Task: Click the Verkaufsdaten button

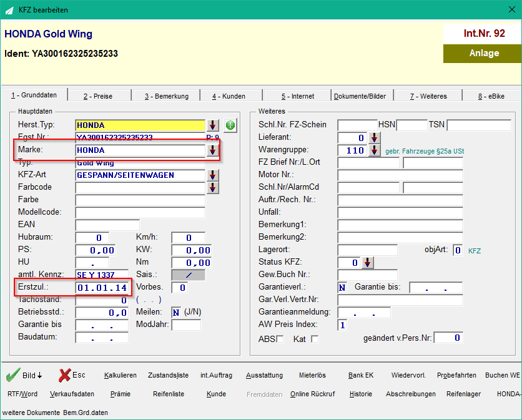Action: click(x=72, y=394)
